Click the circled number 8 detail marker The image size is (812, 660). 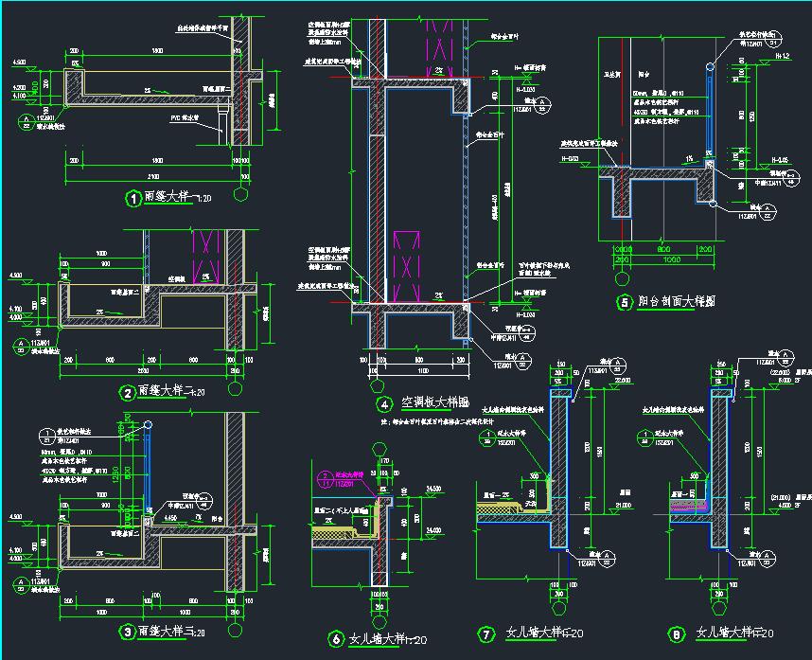coord(677,634)
